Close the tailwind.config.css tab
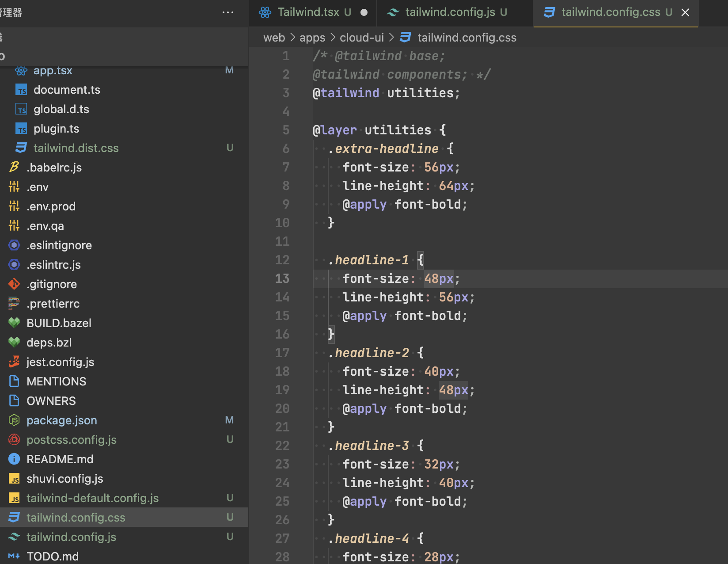This screenshot has width=728, height=564. (685, 12)
